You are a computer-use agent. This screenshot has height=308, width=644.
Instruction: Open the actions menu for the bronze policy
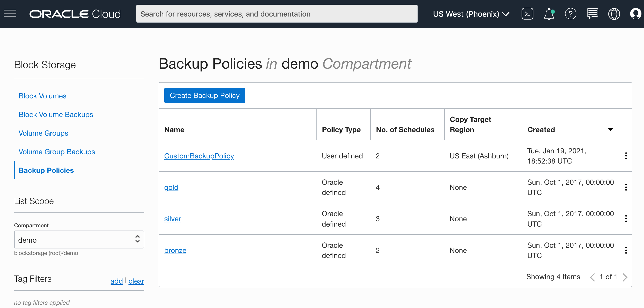pos(626,250)
